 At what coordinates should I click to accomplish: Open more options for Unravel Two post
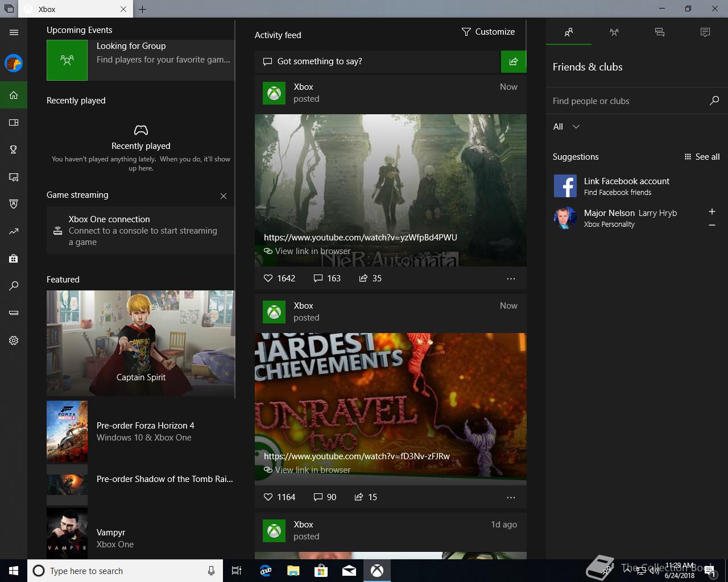511,497
